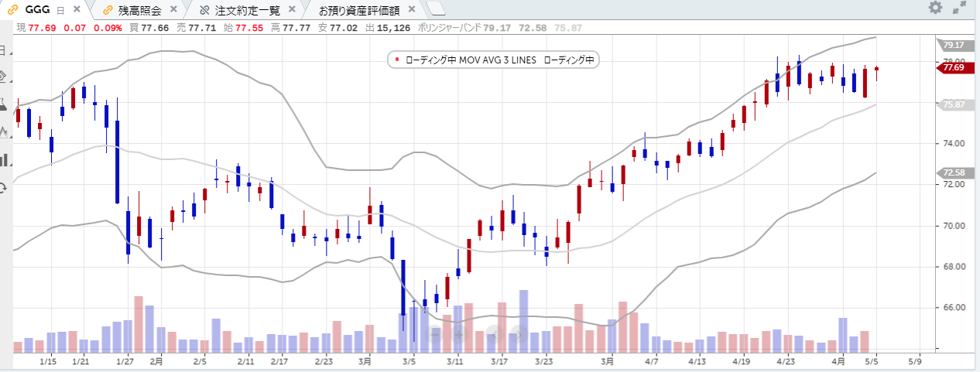Open the drawing tools pencil icon
Image resolution: width=980 pixels, height=372 pixels.
pos(4,77)
